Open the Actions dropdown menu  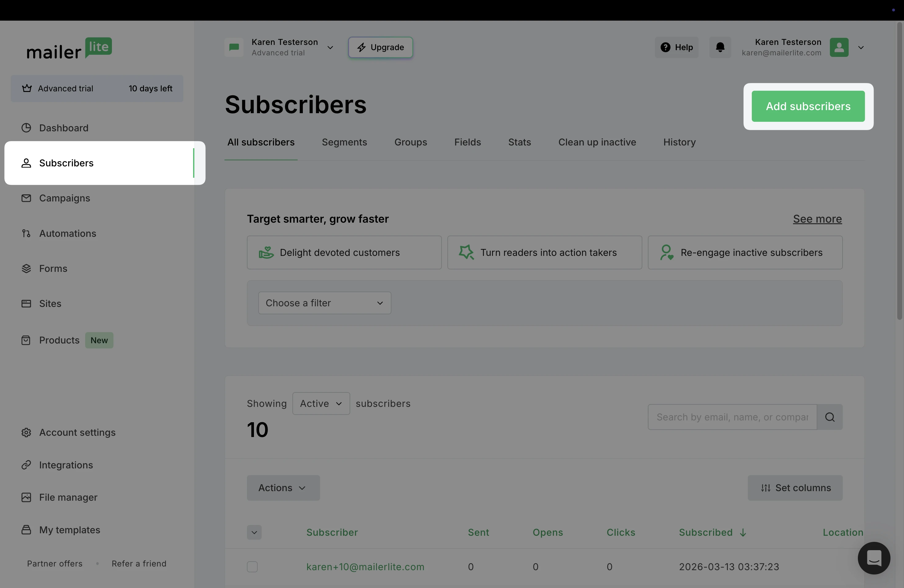coord(283,488)
